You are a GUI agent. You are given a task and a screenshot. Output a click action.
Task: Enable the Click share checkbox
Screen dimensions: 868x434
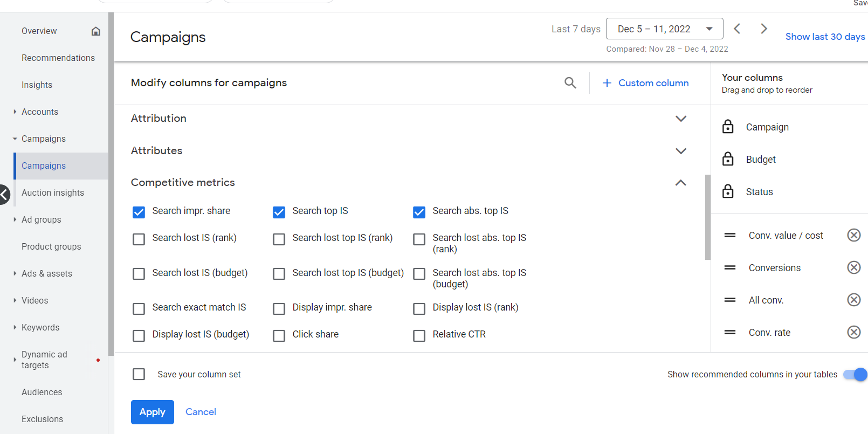coord(279,336)
